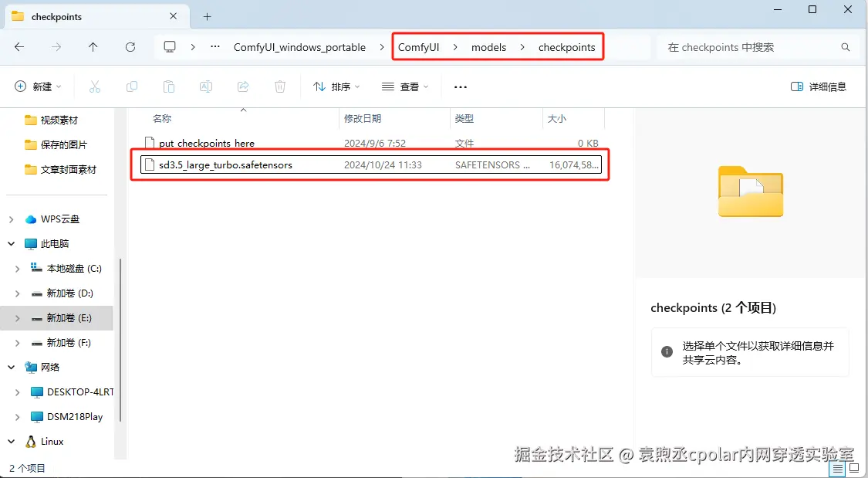Close the checkpoints tab
This screenshot has width=868, height=478.
click(x=174, y=16)
